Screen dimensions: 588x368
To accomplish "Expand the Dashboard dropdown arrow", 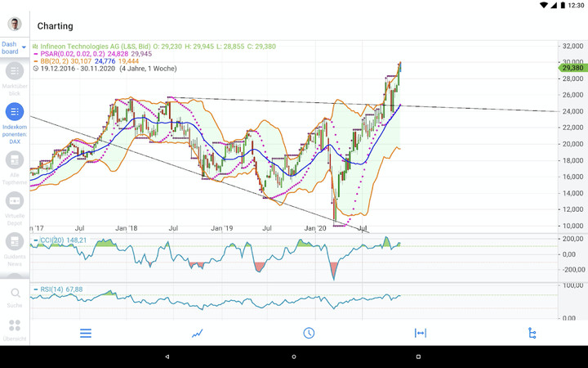I will point(24,47).
